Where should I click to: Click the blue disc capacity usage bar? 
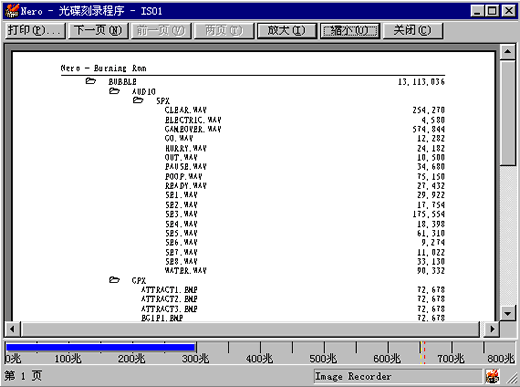click(x=100, y=347)
